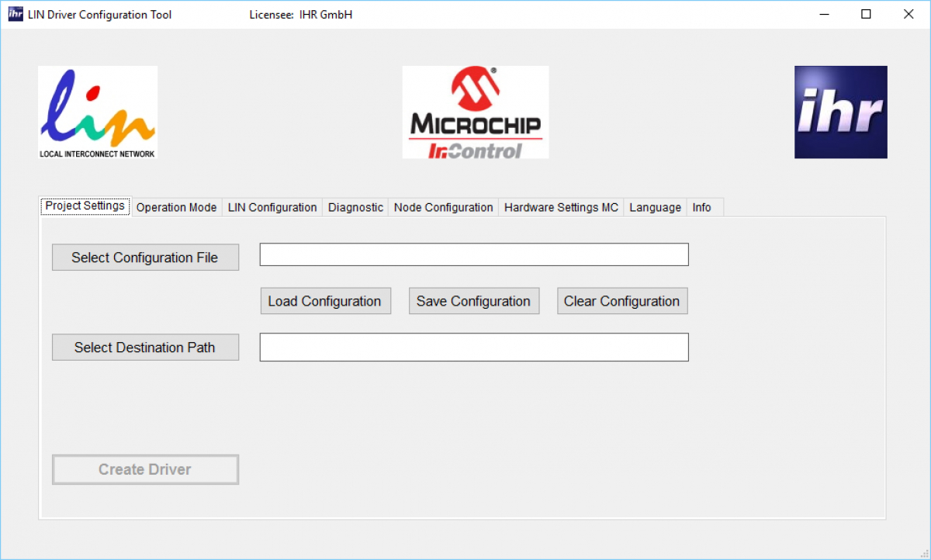Screen dimensions: 931x560
Task: Return to the Project Settings tab
Action: point(85,206)
